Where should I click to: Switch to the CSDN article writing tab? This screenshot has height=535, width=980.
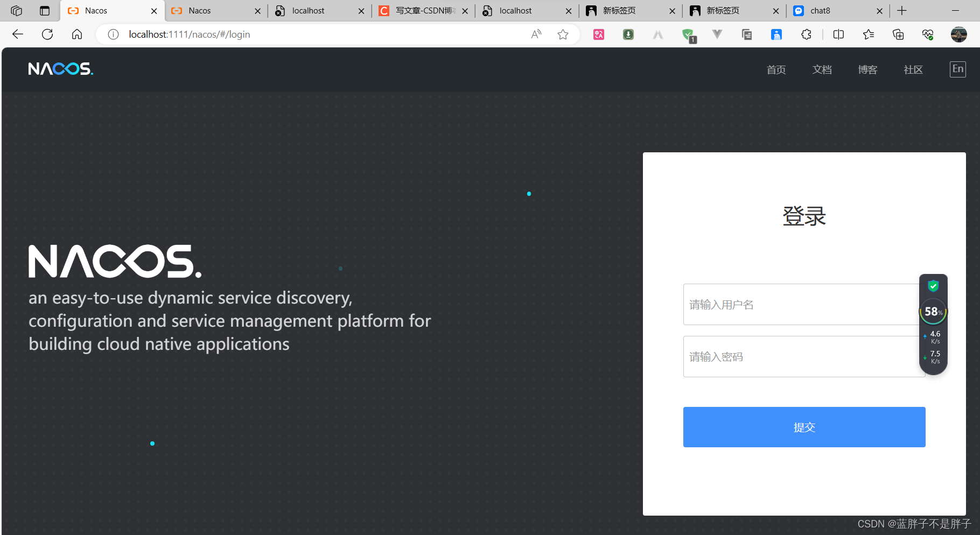pyautogui.click(x=423, y=11)
